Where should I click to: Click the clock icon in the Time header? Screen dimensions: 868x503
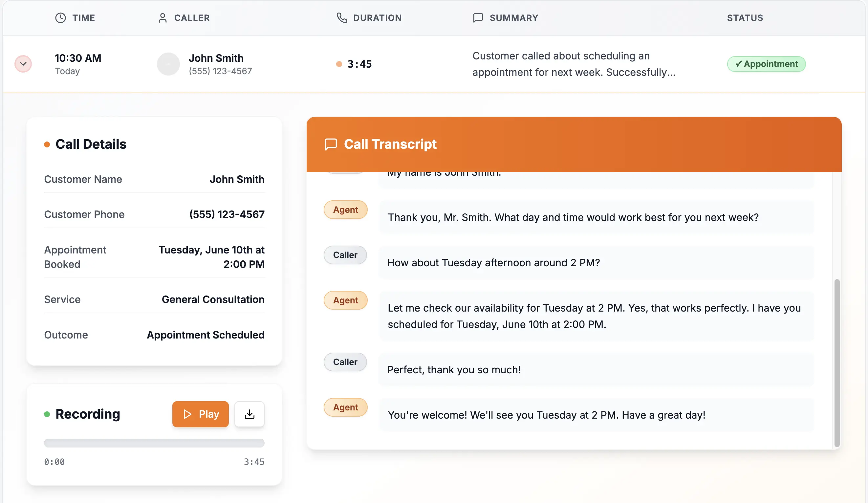click(x=61, y=18)
